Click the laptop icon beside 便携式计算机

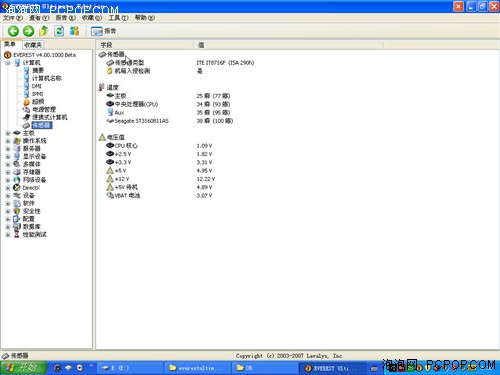[x=27, y=117]
